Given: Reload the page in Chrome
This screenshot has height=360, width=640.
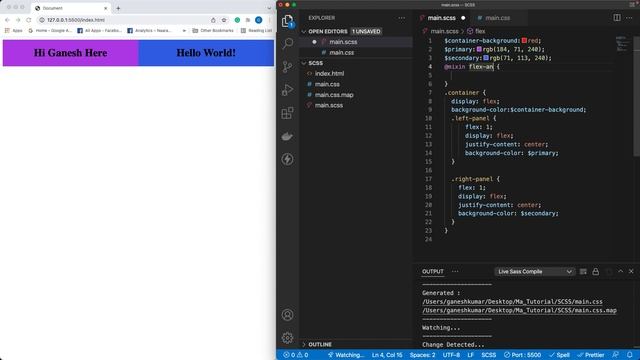Looking at the screenshot, I should (29, 20).
